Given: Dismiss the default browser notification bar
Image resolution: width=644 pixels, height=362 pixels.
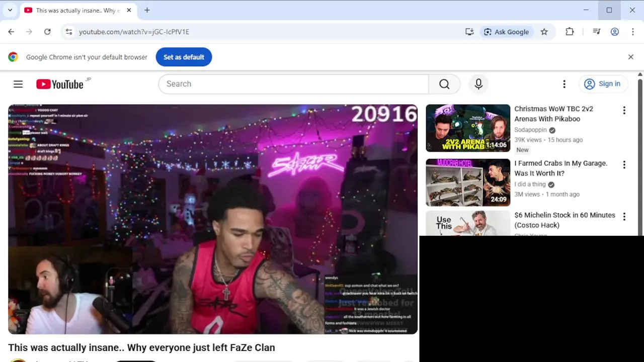Looking at the screenshot, I should coord(630,57).
